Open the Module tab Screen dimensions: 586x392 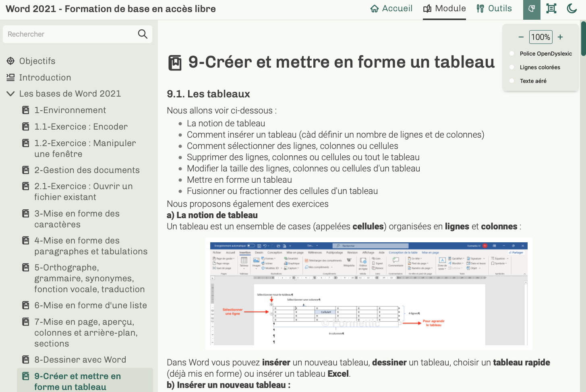[445, 9]
